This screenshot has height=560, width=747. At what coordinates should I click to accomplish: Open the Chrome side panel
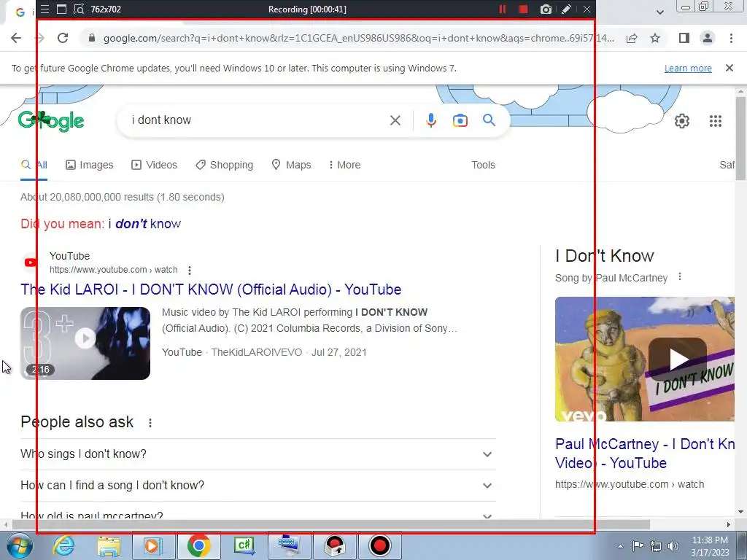(x=684, y=38)
